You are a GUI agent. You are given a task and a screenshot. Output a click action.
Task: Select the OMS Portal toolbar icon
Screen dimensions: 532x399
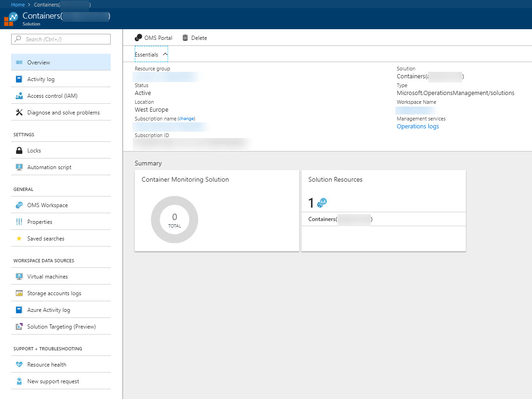tap(138, 38)
